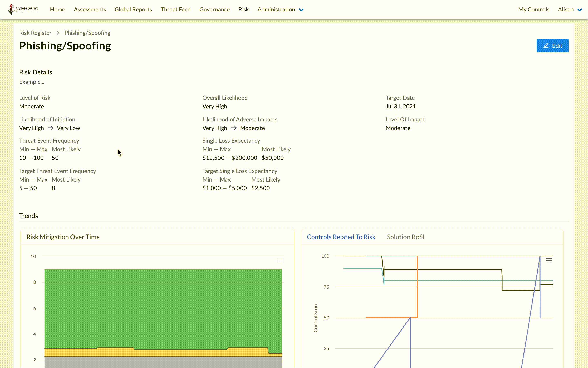Click the chevron beside Alison
The image size is (588, 368).
(579, 10)
